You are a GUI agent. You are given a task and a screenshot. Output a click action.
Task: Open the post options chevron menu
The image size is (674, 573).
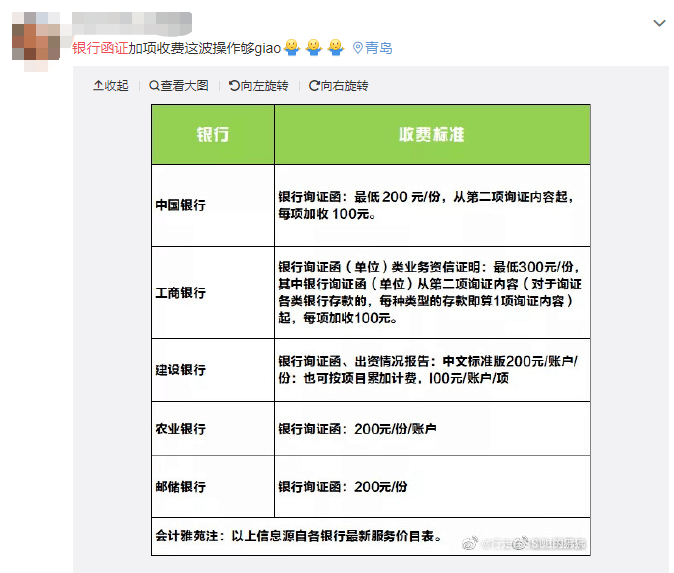pos(659,23)
